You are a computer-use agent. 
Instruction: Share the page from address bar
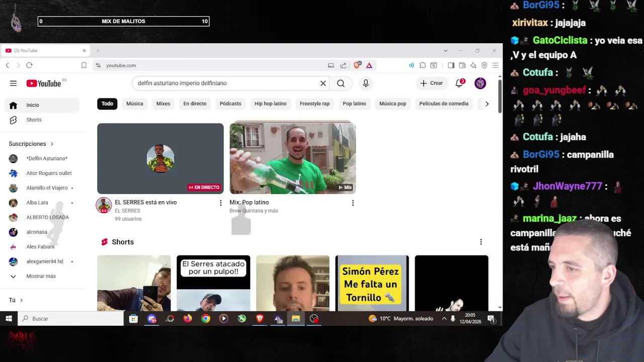[343, 65]
